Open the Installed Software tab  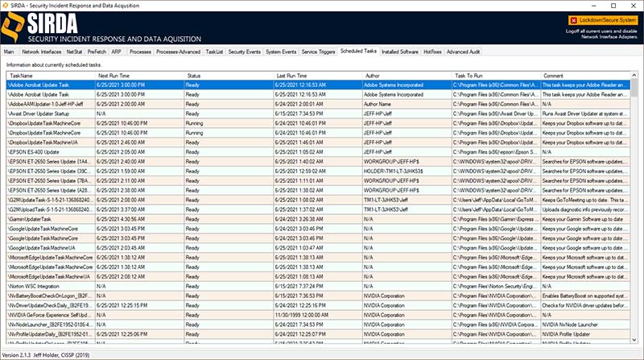(x=400, y=52)
